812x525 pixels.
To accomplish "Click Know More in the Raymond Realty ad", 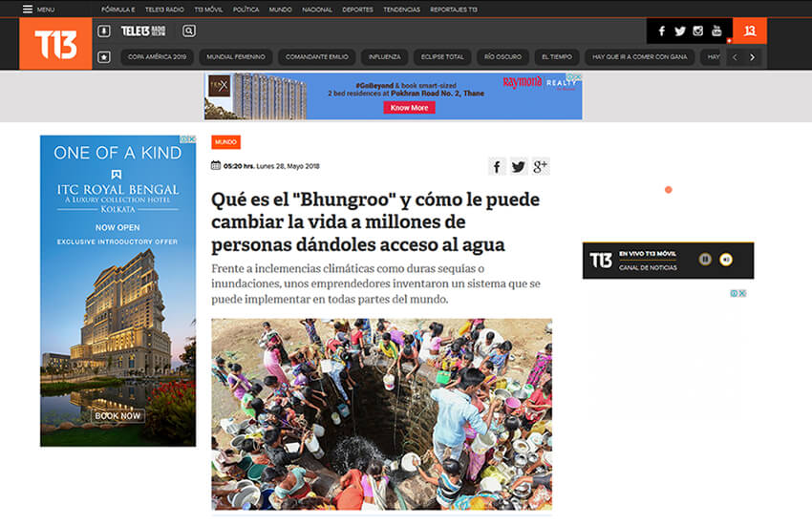I will pos(409,108).
